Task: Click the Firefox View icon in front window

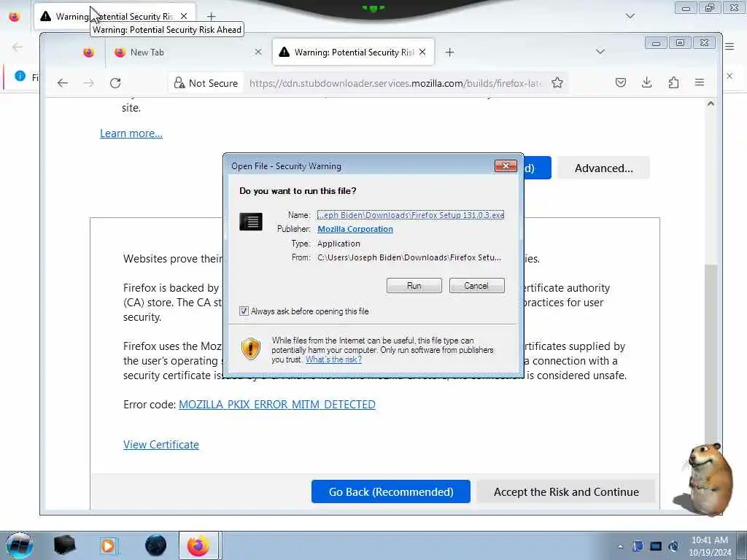Action: pos(88,52)
